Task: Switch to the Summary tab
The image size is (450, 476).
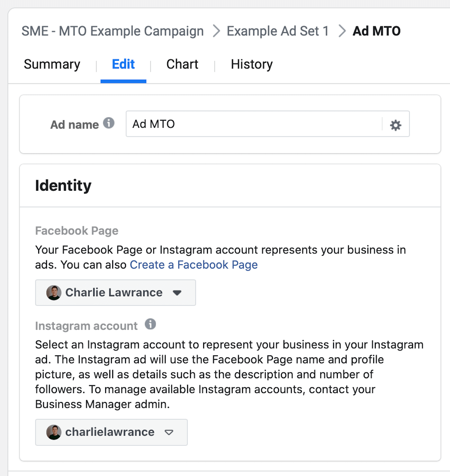Action: [52, 64]
